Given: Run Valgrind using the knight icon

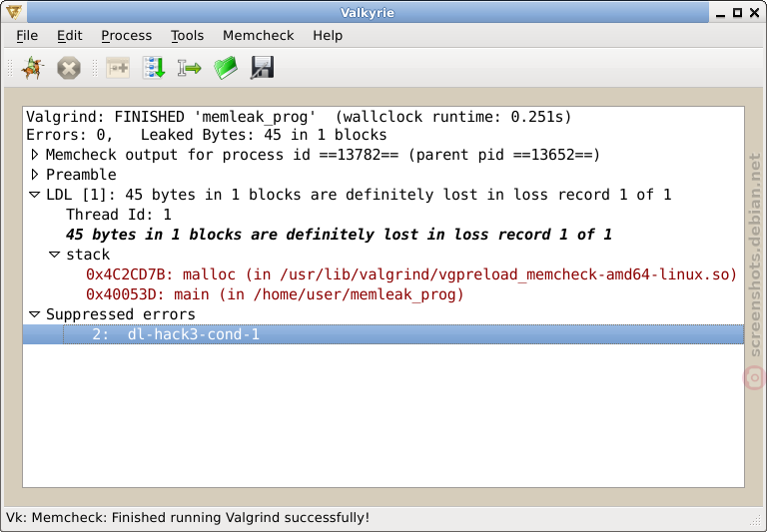Looking at the screenshot, I should click(x=33, y=68).
